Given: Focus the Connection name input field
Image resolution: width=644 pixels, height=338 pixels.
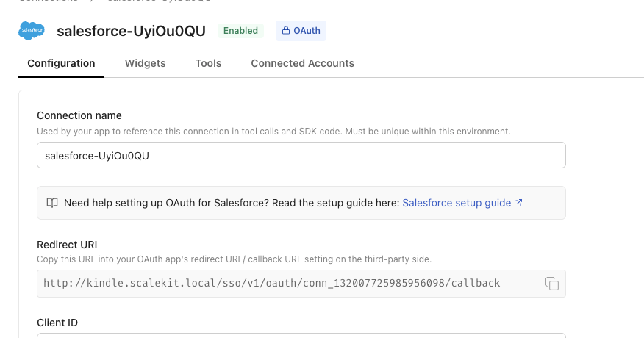Looking at the screenshot, I should click(301, 155).
